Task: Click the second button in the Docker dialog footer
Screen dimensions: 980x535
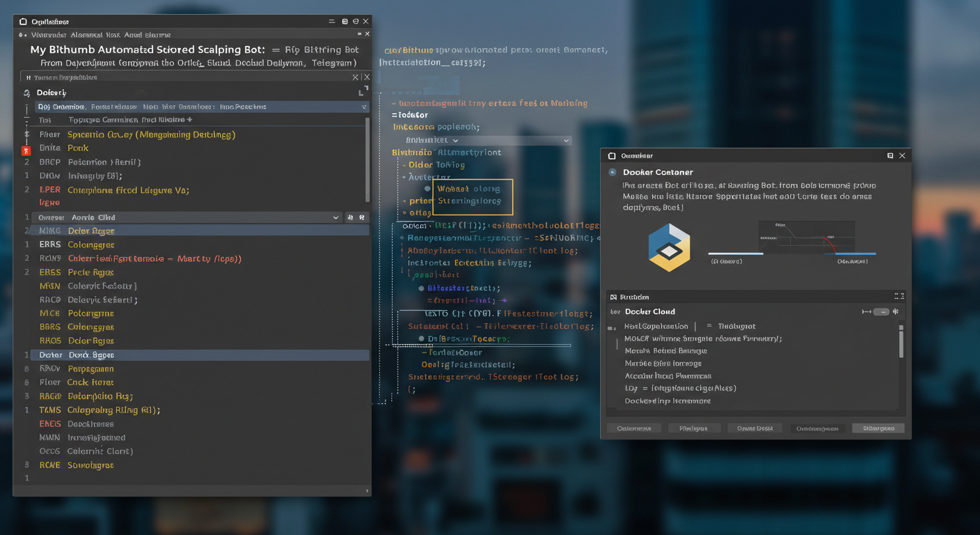Action: point(693,428)
